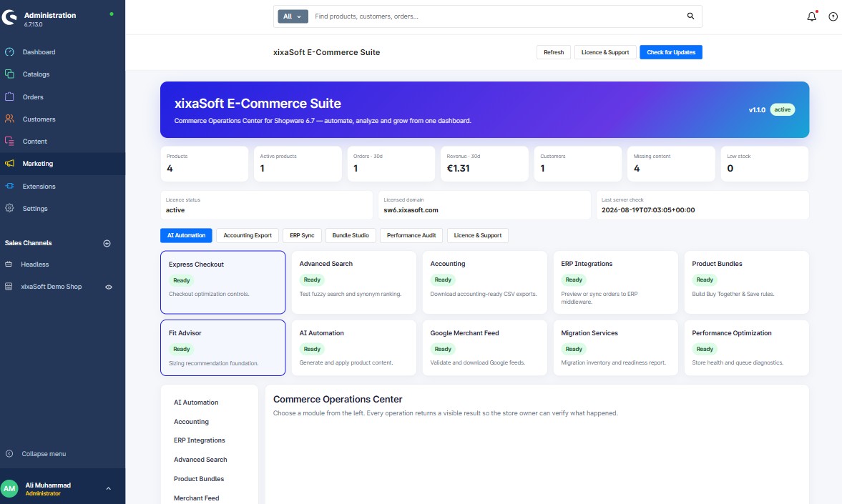842x504 pixels.
Task: Click the search magnifier icon
Action: (x=690, y=16)
